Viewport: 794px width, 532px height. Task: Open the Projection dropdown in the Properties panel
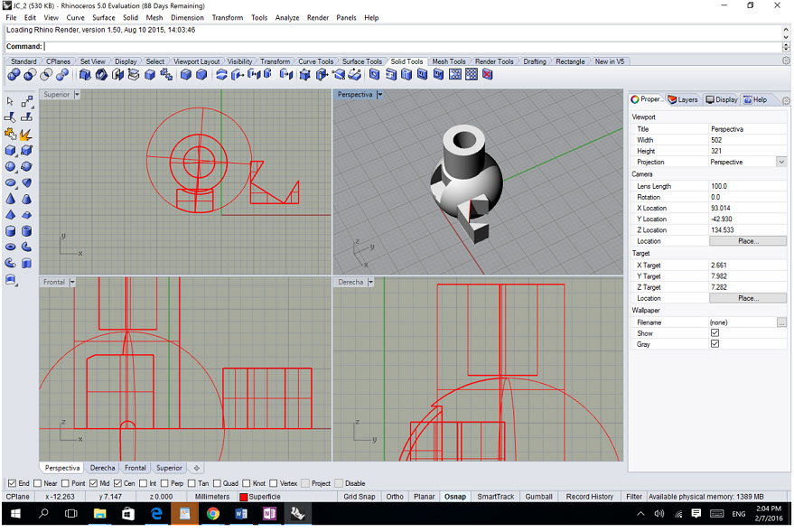[x=781, y=163]
